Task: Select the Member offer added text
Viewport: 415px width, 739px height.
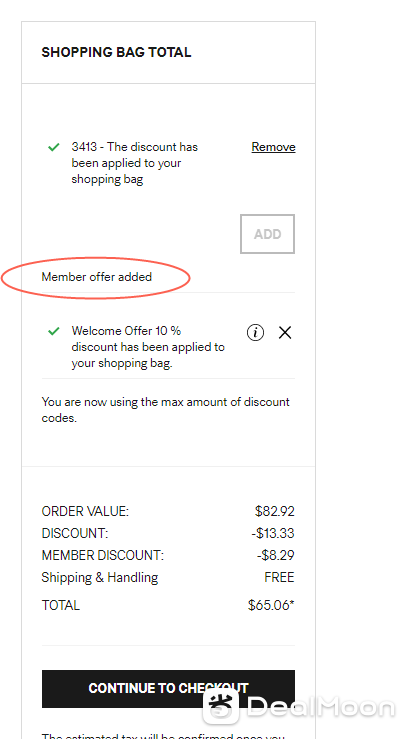Action: click(97, 277)
